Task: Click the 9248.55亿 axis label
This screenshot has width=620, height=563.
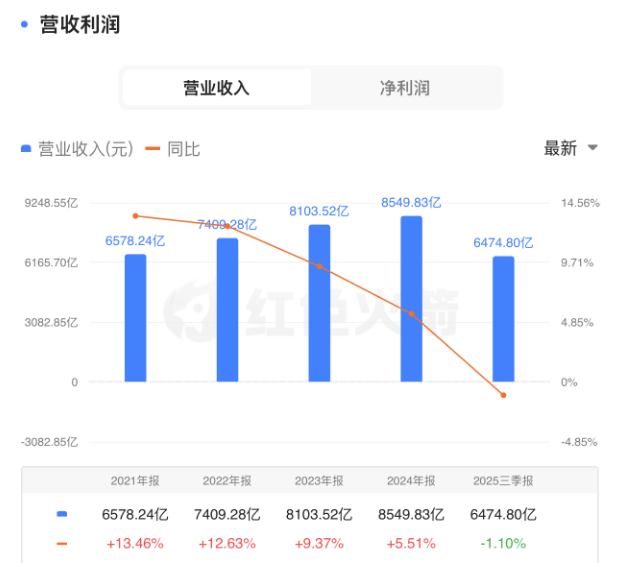Action: click(x=51, y=203)
